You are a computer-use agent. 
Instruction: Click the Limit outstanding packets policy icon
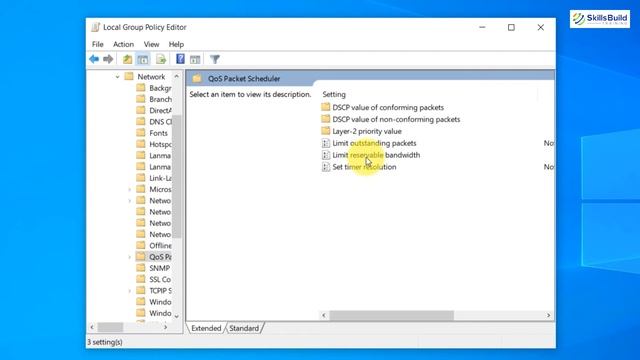[x=325, y=143]
